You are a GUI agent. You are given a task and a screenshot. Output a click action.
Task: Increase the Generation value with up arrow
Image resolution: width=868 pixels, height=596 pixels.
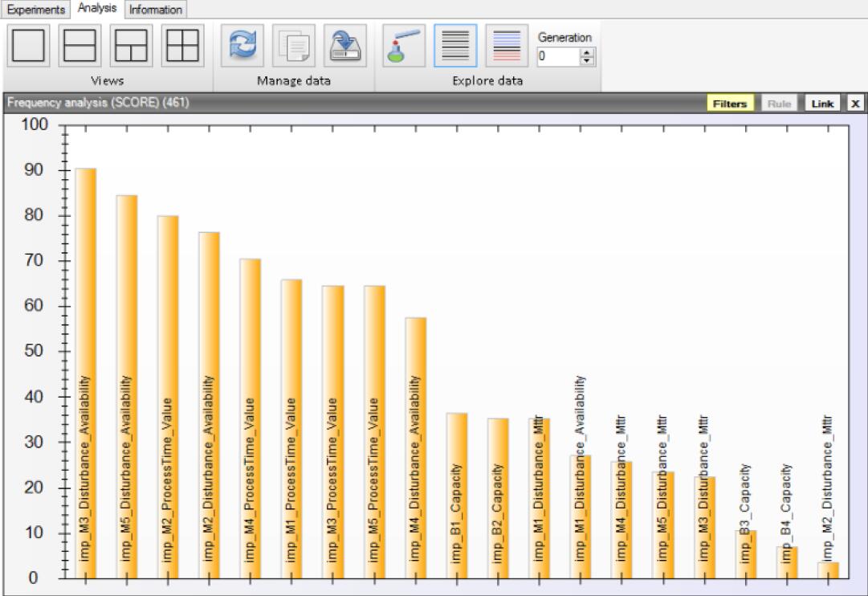tap(587, 52)
